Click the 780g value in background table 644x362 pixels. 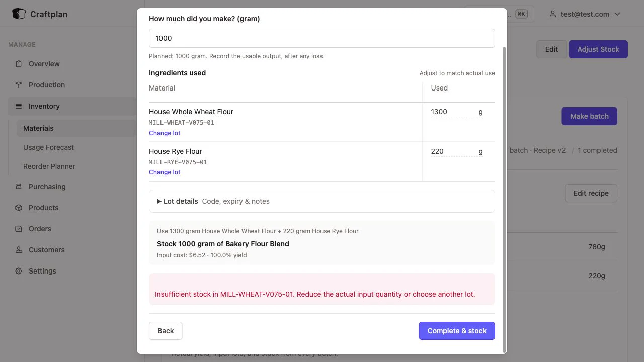pos(597,247)
